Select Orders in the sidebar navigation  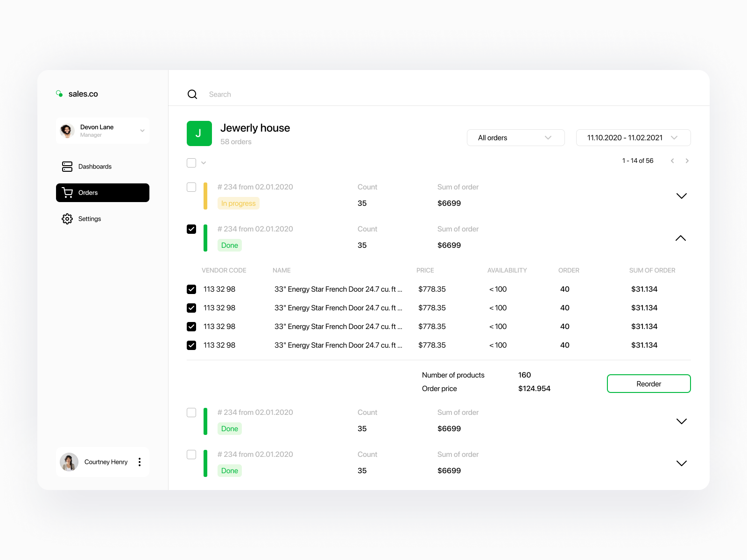tap(103, 192)
